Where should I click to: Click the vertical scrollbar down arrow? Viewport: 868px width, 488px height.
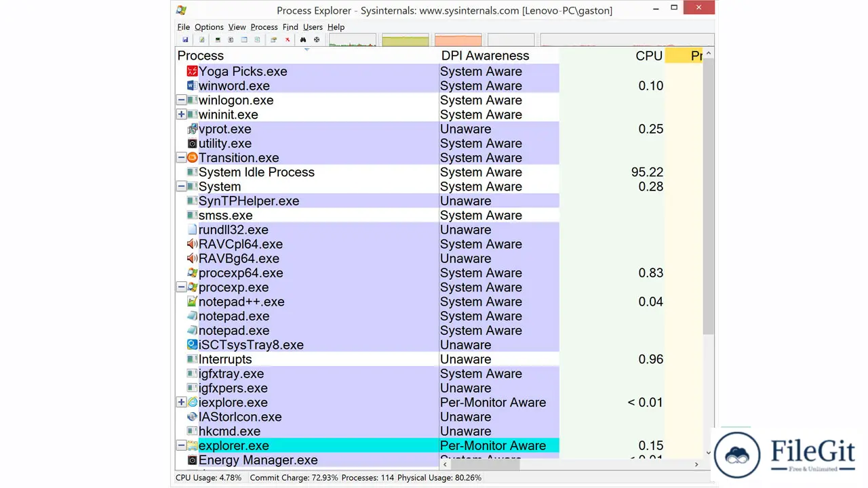click(708, 453)
